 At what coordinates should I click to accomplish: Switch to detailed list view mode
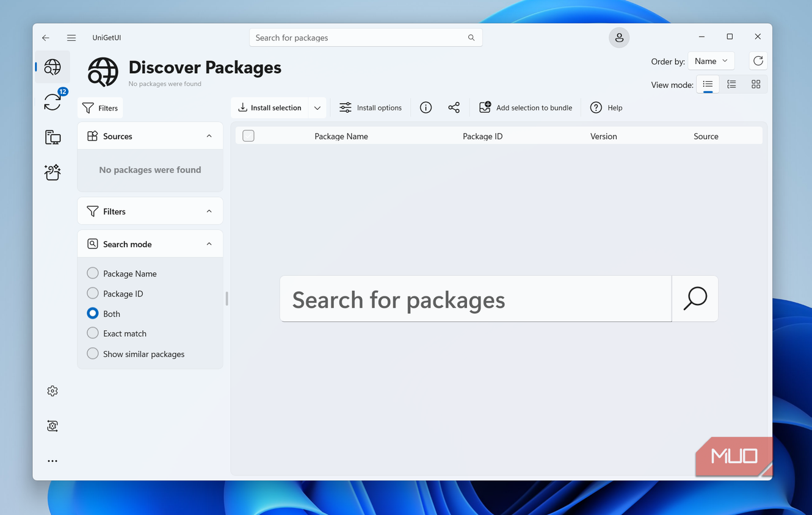[x=731, y=84]
